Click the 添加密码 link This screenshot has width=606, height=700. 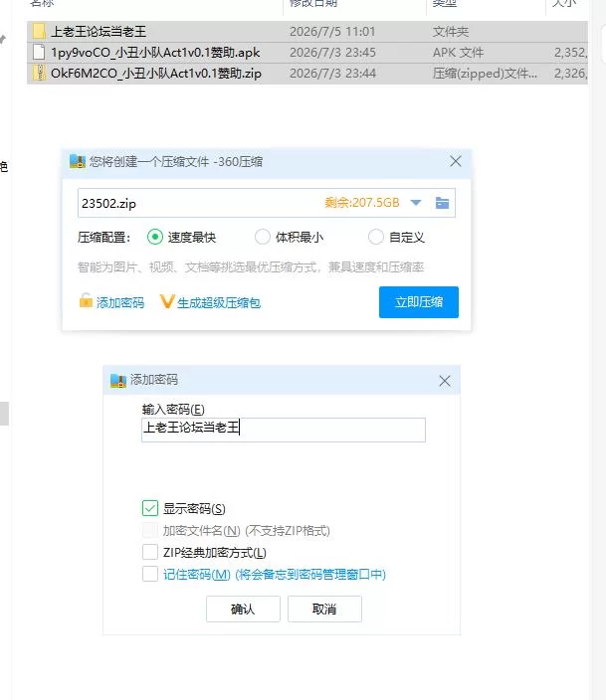coord(120,302)
